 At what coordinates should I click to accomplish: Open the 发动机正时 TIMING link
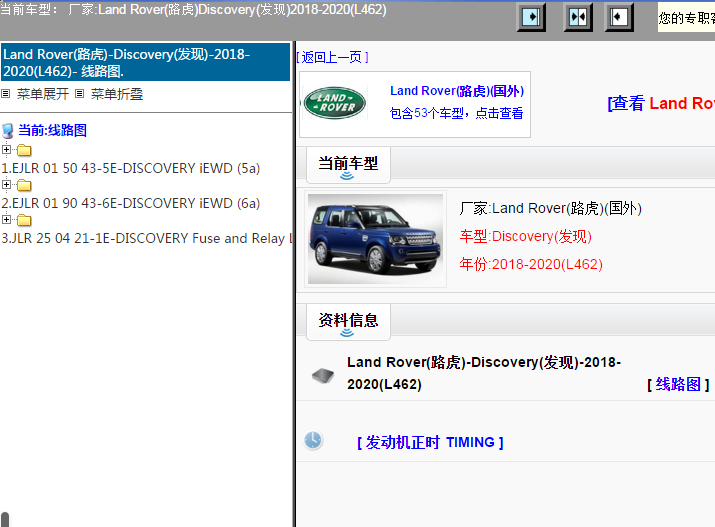tap(430, 442)
